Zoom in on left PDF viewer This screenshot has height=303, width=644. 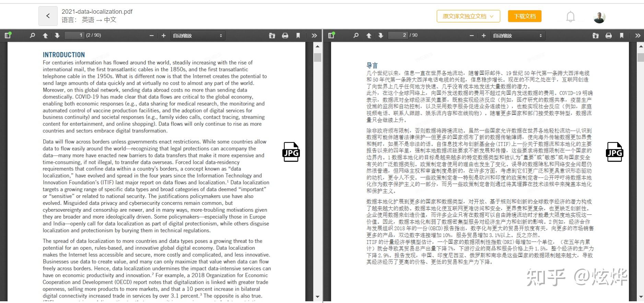point(163,35)
